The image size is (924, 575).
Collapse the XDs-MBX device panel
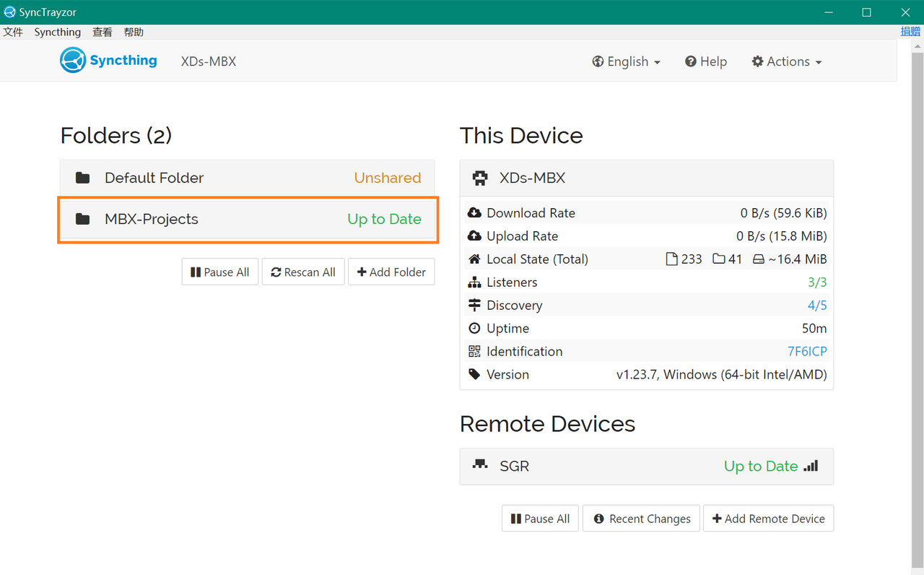pyautogui.click(x=647, y=178)
